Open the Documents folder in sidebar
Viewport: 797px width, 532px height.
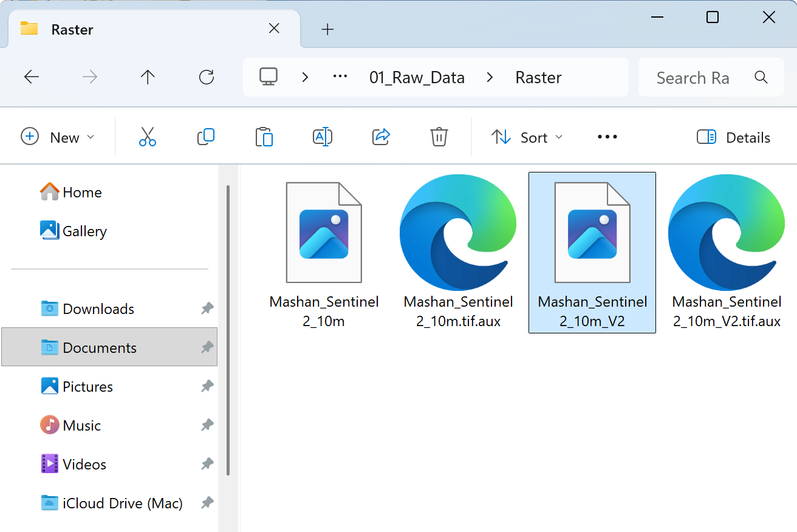109,347
